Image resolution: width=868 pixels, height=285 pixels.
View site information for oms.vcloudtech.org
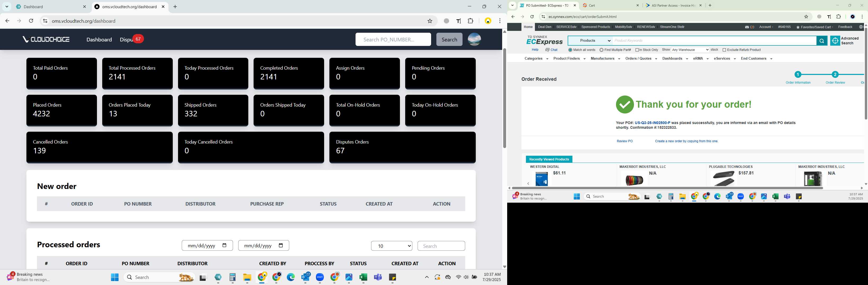coord(45,21)
